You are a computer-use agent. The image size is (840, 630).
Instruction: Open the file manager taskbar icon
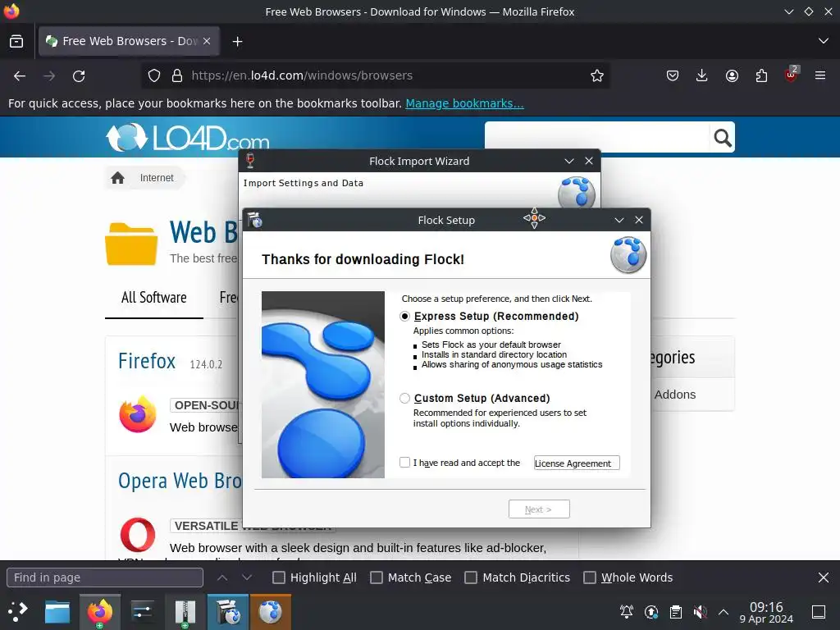click(x=57, y=612)
